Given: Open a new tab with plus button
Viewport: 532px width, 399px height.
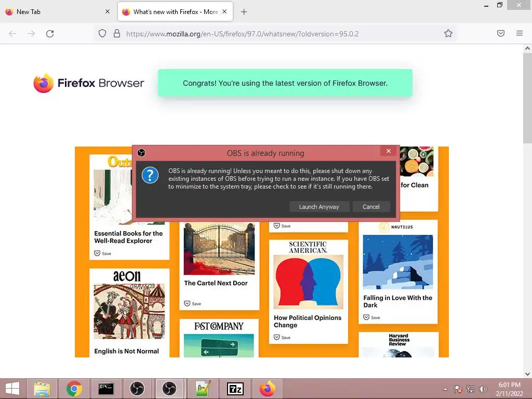Looking at the screenshot, I should tap(244, 12).
